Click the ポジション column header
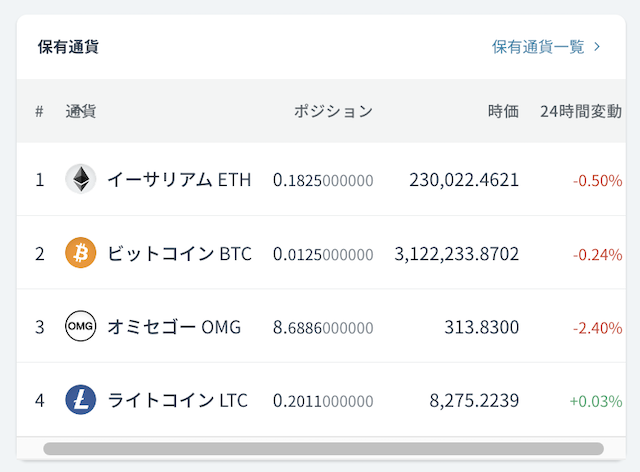The image size is (640, 472). [333, 111]
